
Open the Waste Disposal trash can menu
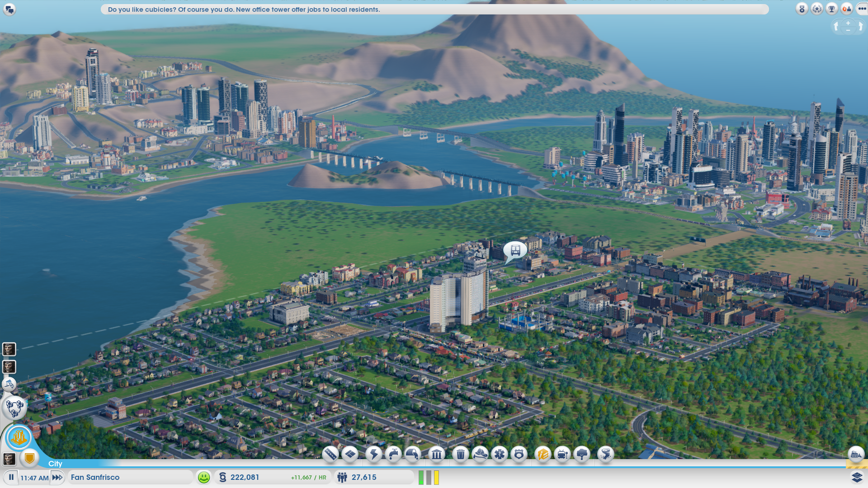461,454
